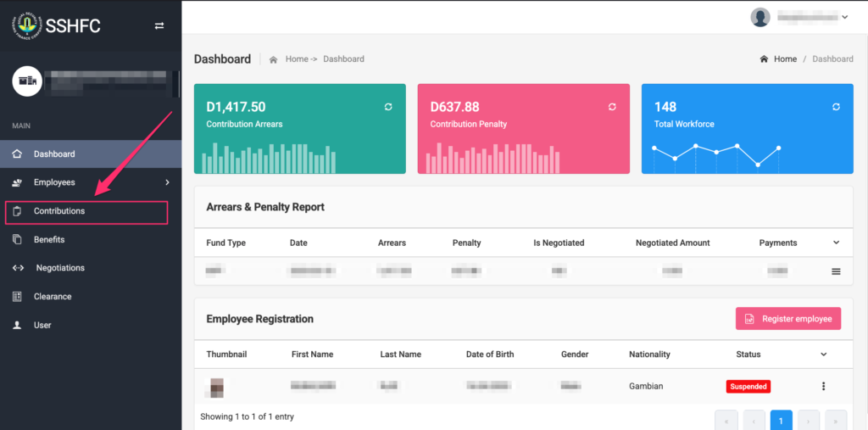This screenshot has width=868, height=430.
Task: Expand the Employees submenu chevron
Action: tap(167, 182)
